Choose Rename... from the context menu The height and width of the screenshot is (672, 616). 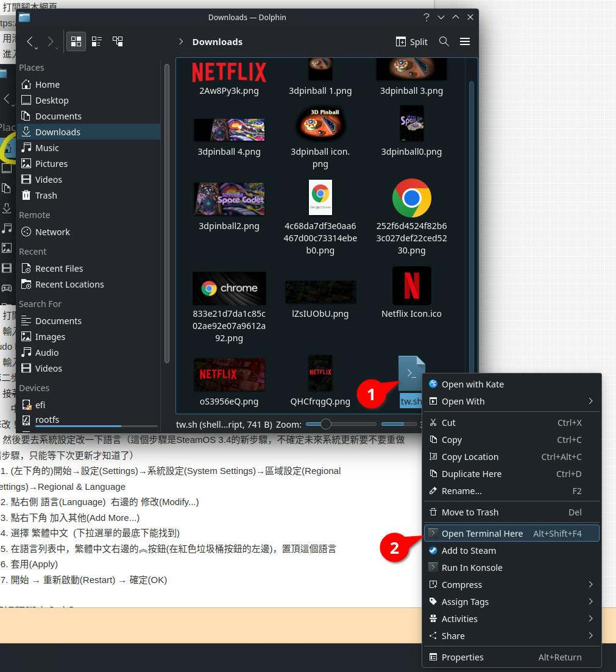[512, 491]
